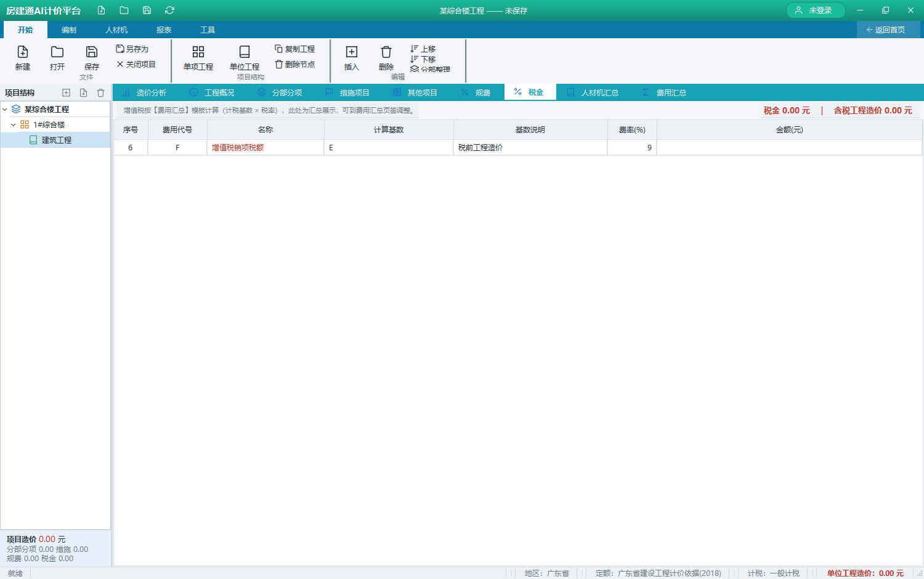Open the 人材机汇总 tab
The height and width of the screenshot is (579, 924).
(593, 92)
